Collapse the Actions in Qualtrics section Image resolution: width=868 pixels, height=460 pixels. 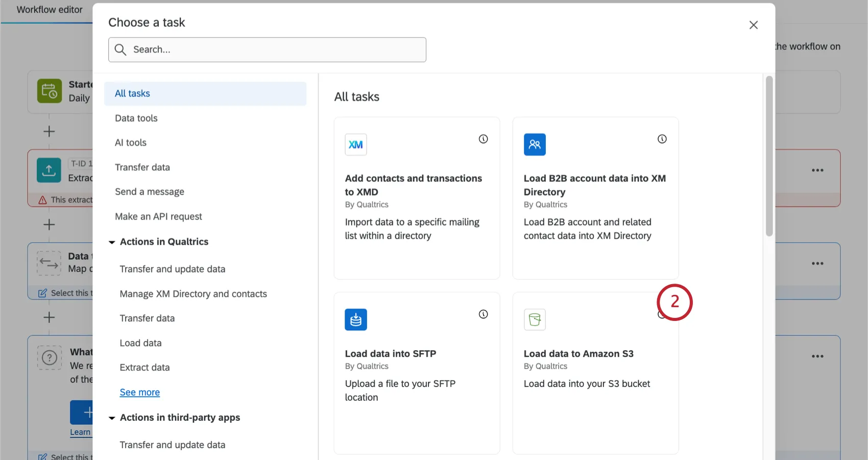(x=112, y=242)
